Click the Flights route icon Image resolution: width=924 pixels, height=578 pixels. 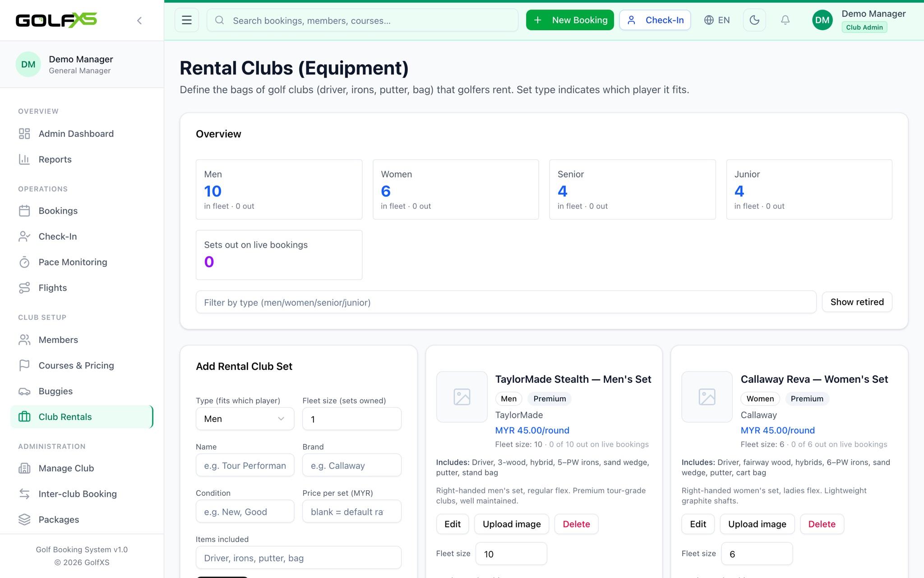coord(24,288)
